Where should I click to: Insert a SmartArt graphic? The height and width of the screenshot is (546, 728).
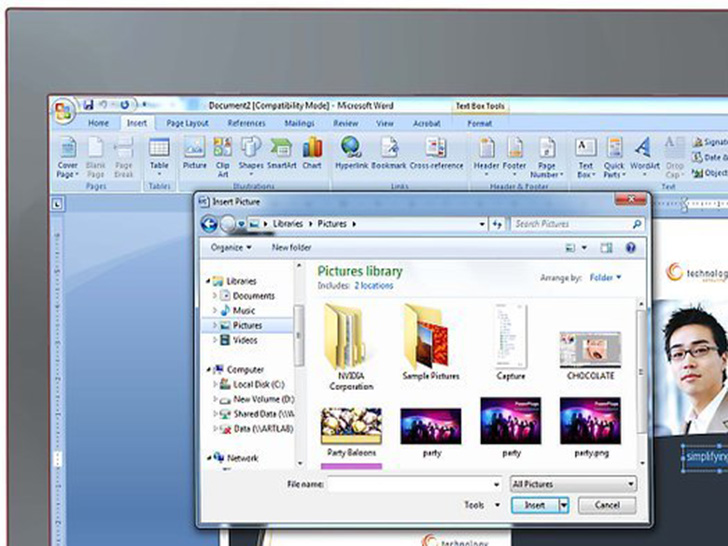pyautogui.click(x=281, y=151)
